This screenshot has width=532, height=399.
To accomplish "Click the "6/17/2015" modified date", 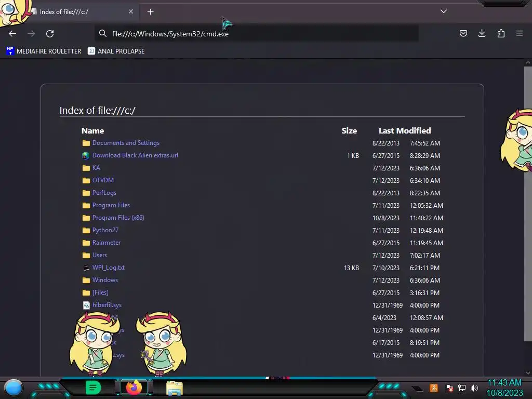I will [386, 343].
